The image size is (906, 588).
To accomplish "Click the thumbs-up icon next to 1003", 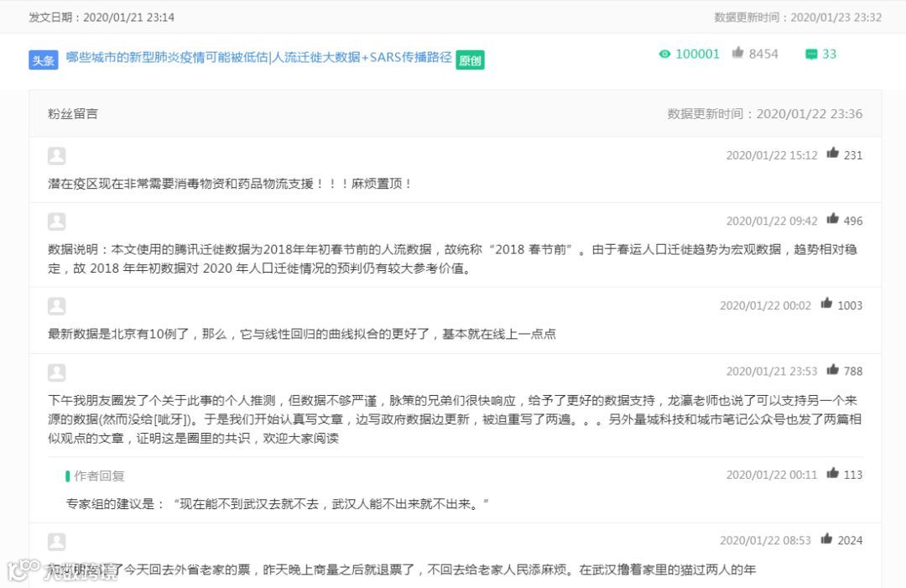I will (826, 304).
